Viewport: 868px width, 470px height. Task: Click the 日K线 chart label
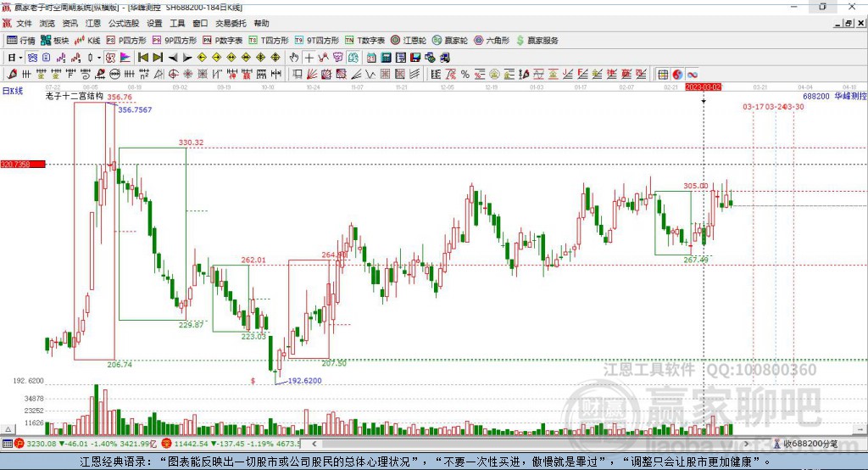pos(12,91)
